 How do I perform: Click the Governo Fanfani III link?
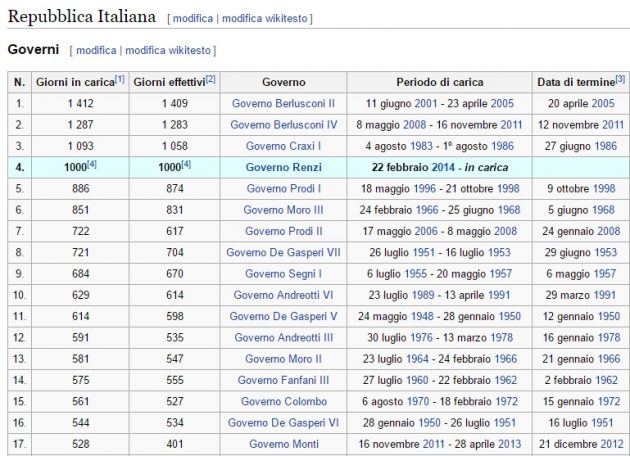point(283,380)
